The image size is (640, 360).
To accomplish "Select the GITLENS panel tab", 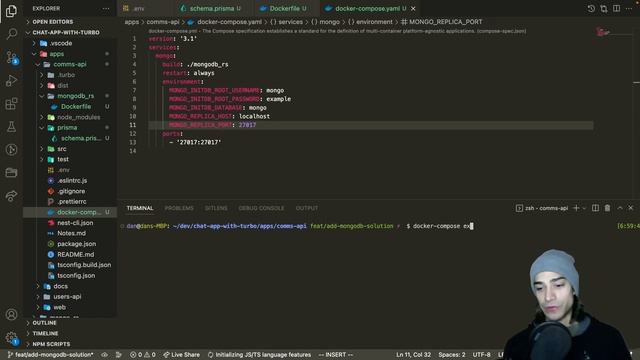I will [216, 208].
